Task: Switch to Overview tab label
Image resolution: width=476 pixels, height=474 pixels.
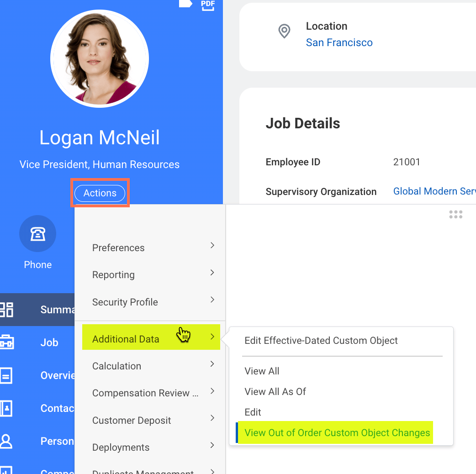Action: 58,375
